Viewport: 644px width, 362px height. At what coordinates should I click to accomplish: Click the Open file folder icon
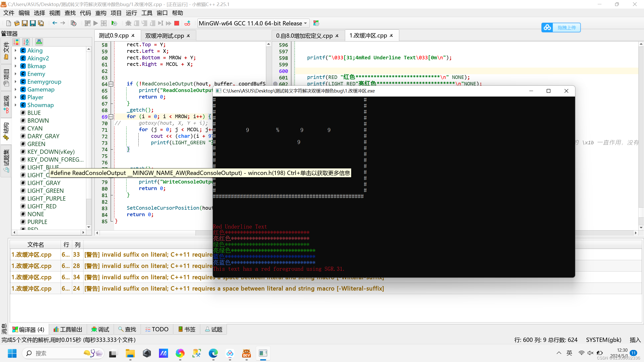pyautogui.click(x=17, y=23)
